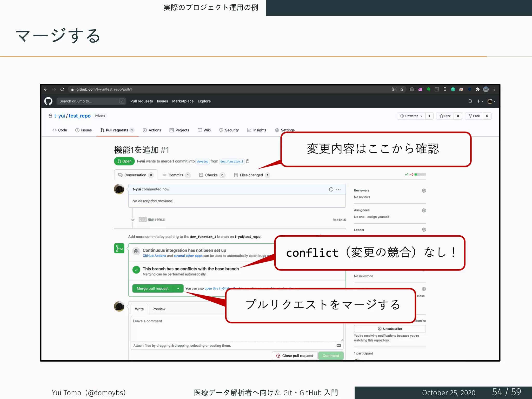532x399 pixels.
Task: Open the plus create-new dropdown
Action: click(x=480, y=101)
